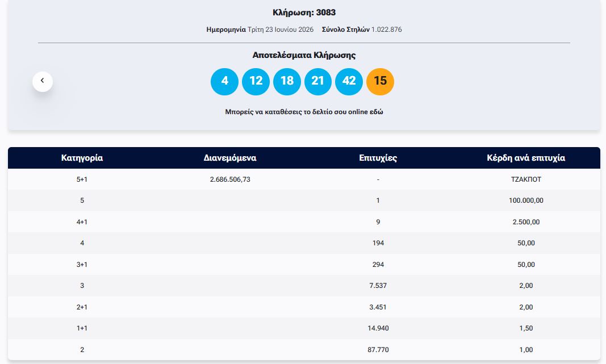Click the 'Σύνολο Στηλών' label
Image resolution: width=606 pixels, height=364 pixels.
pos(346,30)
